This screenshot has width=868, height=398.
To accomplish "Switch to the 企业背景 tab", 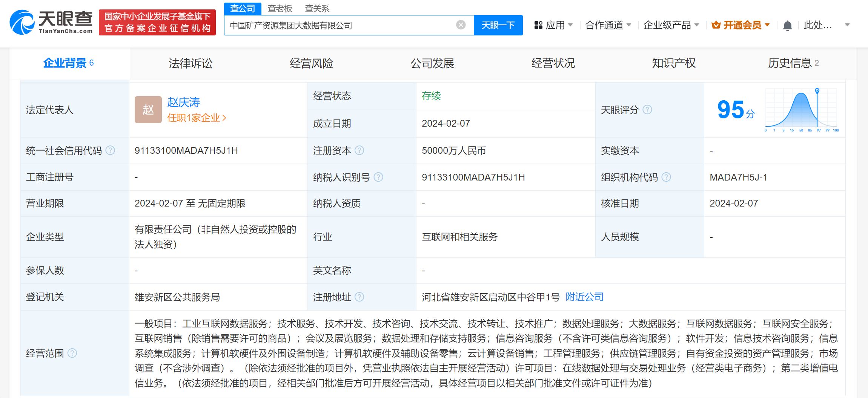I will coord(69,63).
